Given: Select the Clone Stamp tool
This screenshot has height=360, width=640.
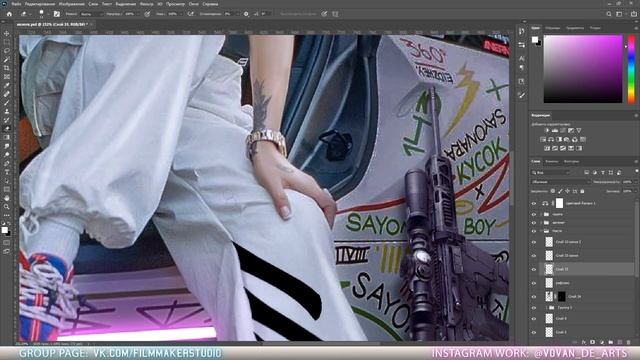Looking at the screenshot, I should tap(7, 111).
